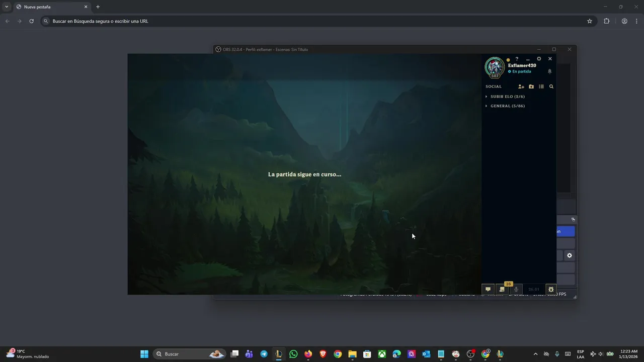
Task: Open Task View from the taskbar
Action: (234, 354)
